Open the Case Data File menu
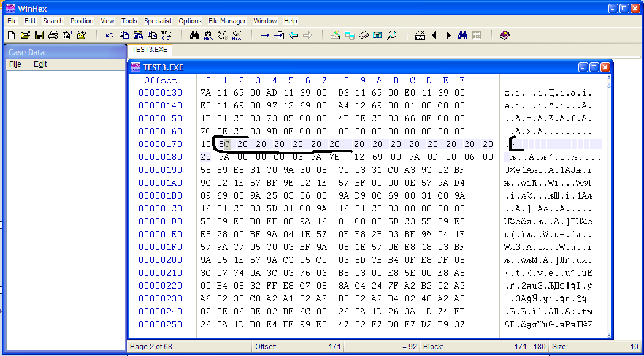The height and width of the screenshot is (356, 644). pos(15,64)
